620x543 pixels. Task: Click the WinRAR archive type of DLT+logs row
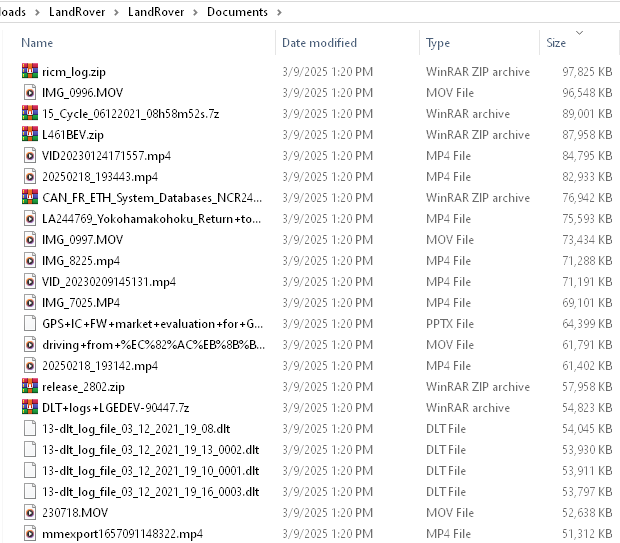[x=468, y=408]
